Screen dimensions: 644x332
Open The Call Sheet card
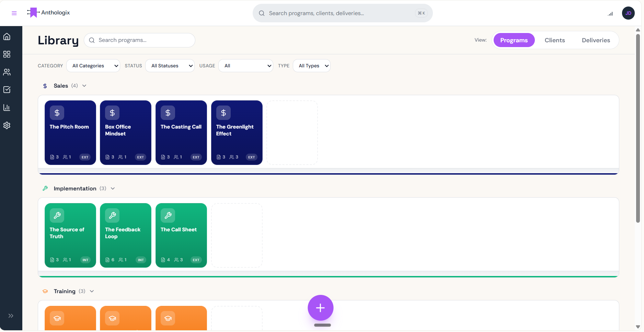tap(181, 235)
